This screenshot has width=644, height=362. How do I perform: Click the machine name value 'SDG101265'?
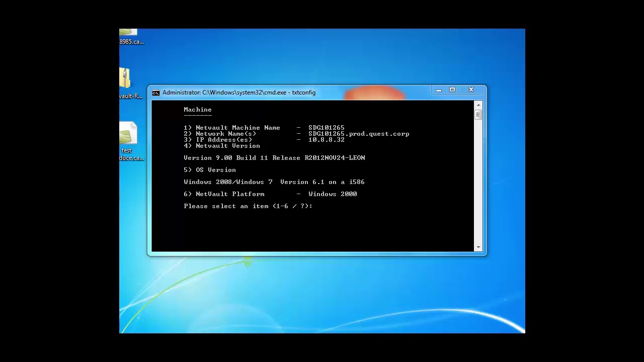[327, 128]
